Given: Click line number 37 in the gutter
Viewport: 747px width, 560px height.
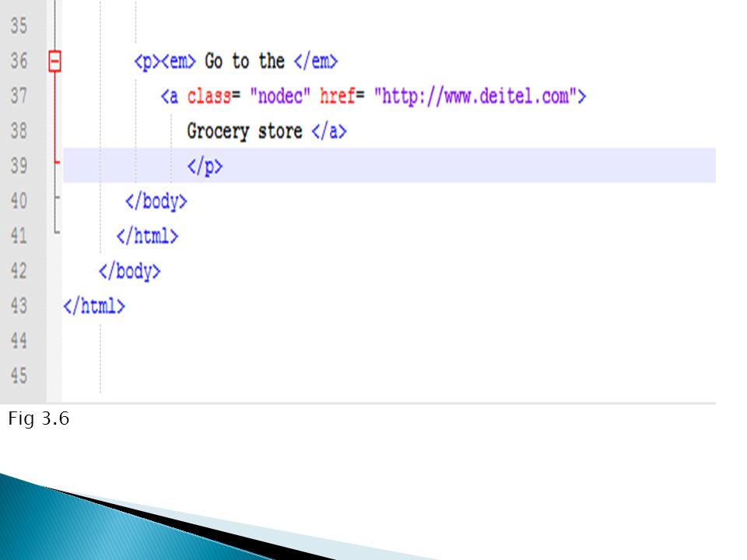Looking at the screenshot, I should pos(19,96).
